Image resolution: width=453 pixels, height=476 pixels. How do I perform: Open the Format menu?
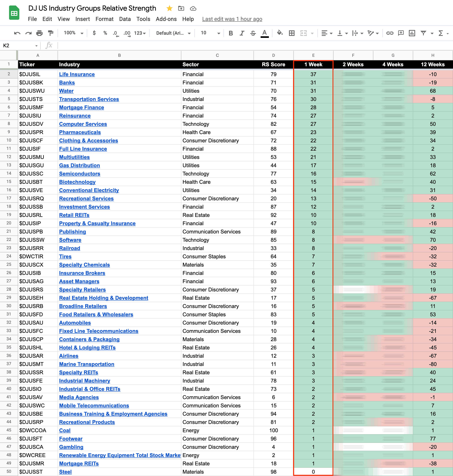(104, 19)
